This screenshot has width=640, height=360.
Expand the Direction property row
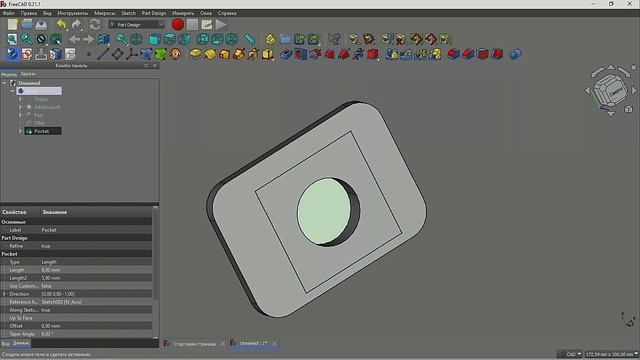(x=4, y=294)
